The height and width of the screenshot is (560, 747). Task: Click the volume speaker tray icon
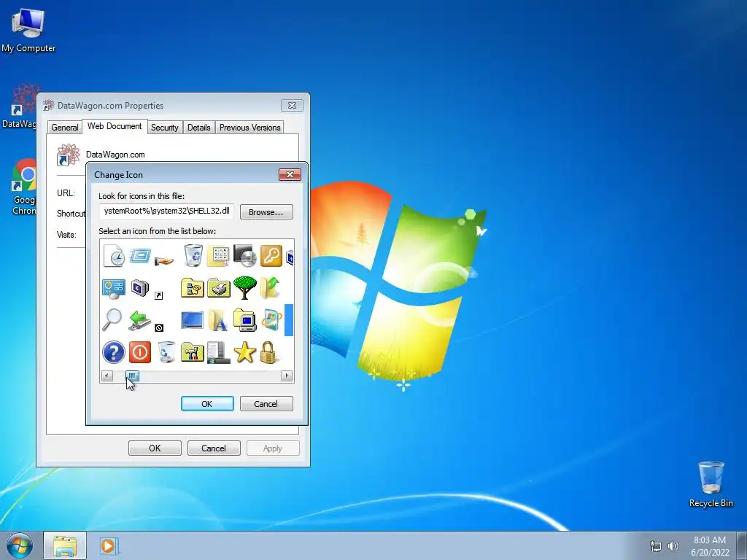tap(673, 546)
